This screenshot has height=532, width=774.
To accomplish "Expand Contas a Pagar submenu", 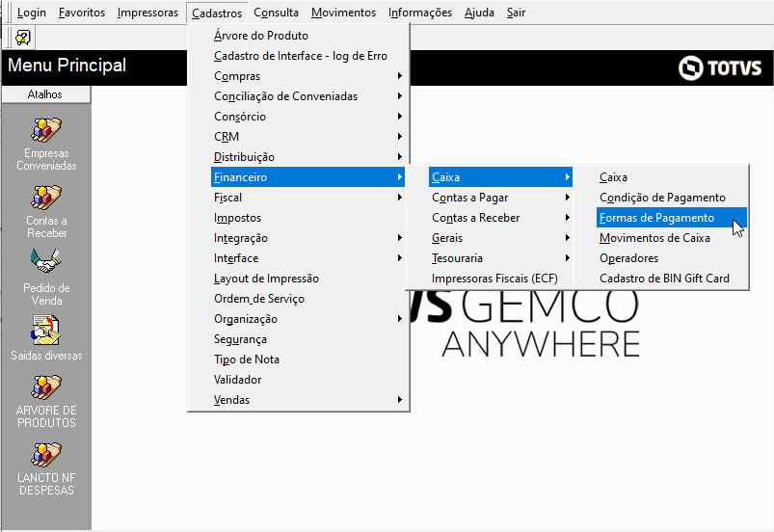I will click(500, 198).
